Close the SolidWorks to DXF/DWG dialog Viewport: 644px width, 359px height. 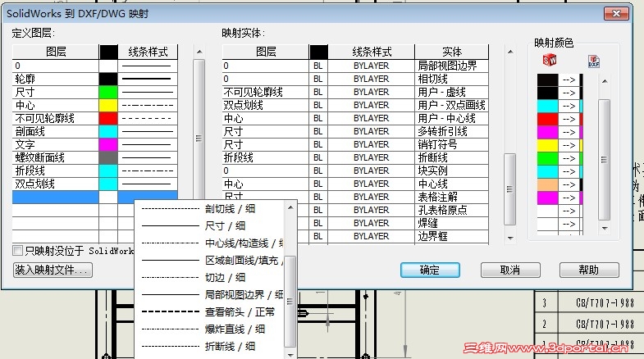616,14
